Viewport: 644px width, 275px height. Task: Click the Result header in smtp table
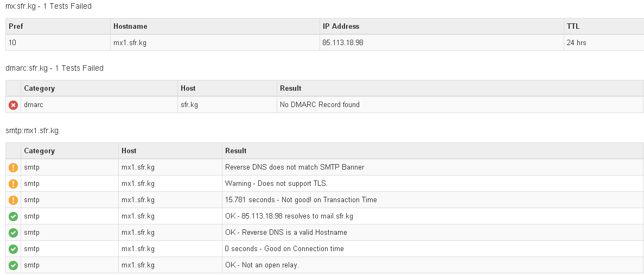click(x=236, y=151)
